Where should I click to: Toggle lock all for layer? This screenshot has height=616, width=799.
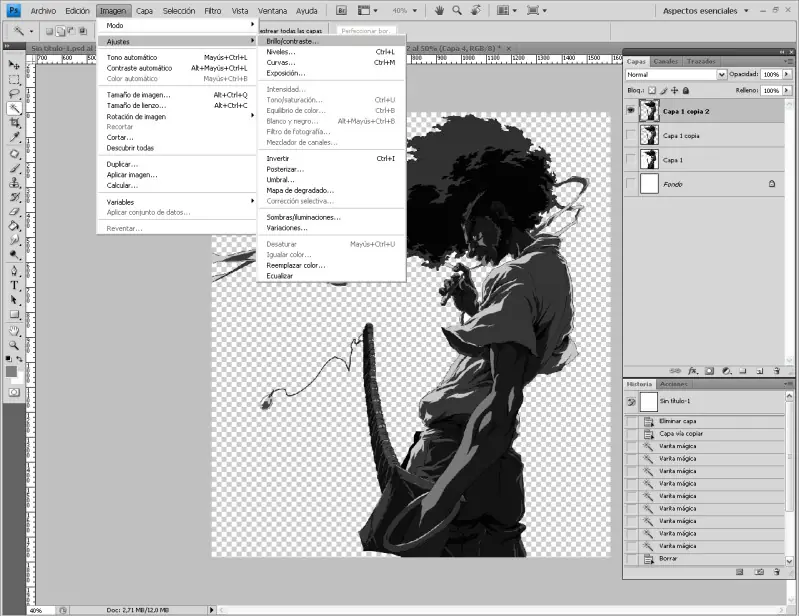pyautogui.click(x=686, y=90)
